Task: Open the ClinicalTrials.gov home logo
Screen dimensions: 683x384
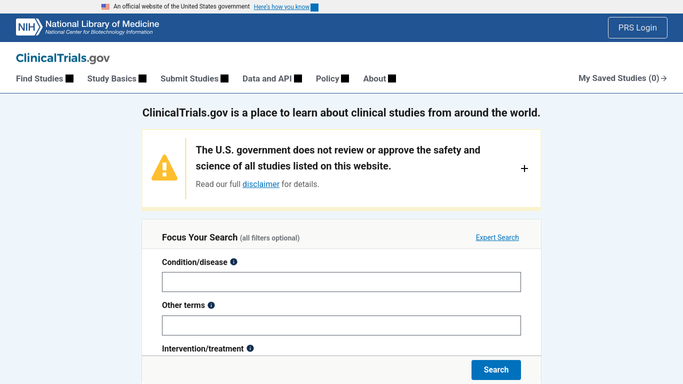Action: [63, 58]
